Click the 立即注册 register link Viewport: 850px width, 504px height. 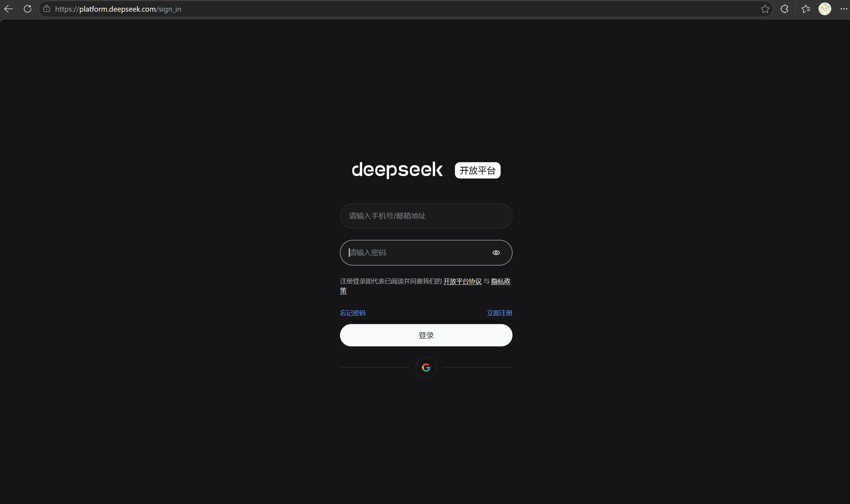[x=499, y=313]
